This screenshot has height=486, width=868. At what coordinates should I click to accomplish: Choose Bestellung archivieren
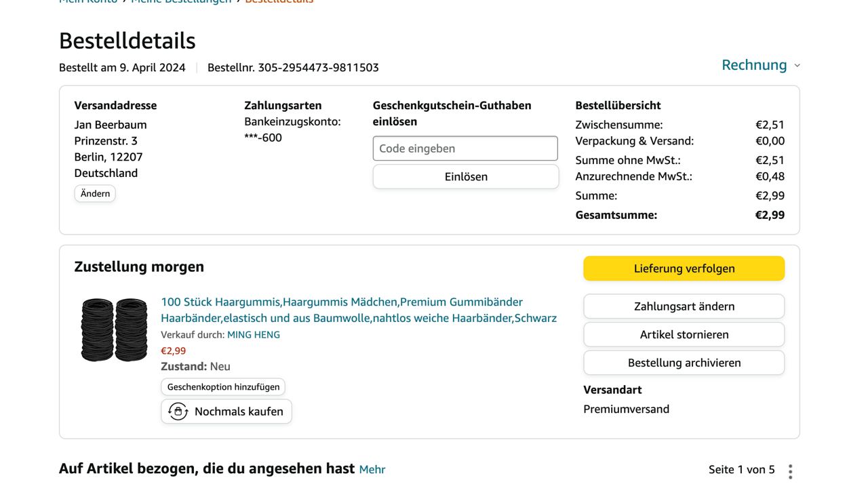[684, 363]
